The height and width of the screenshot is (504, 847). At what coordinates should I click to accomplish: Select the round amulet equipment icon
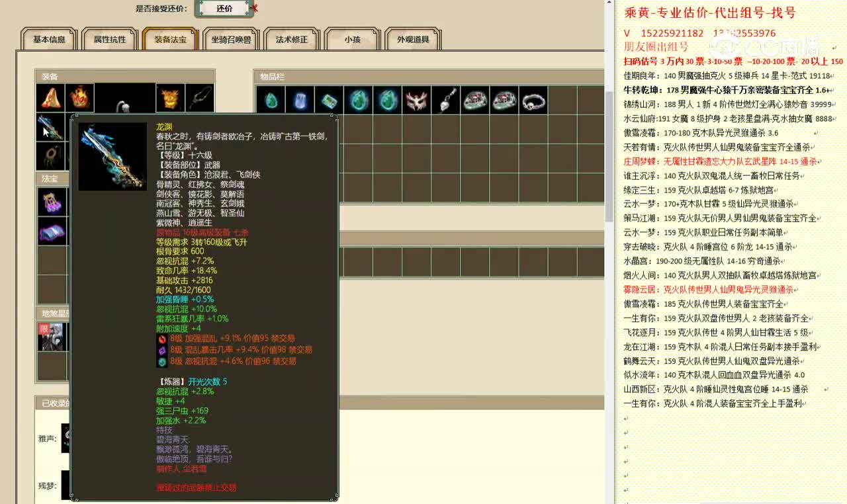[50, 156]
